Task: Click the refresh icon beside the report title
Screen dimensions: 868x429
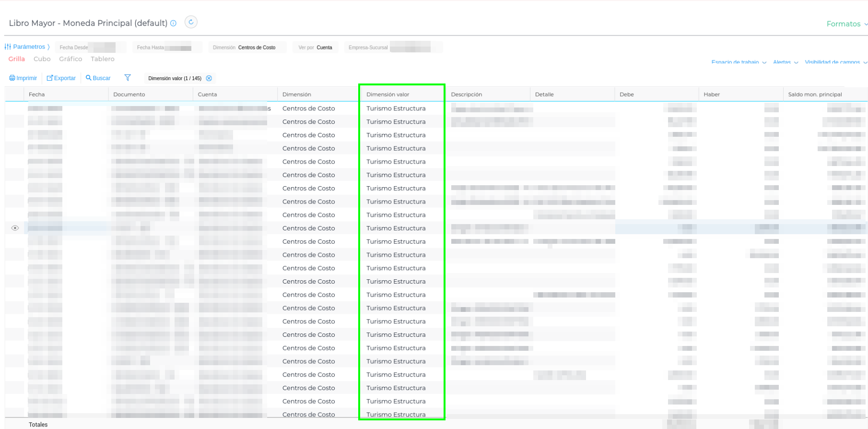Action: [191, 22]
